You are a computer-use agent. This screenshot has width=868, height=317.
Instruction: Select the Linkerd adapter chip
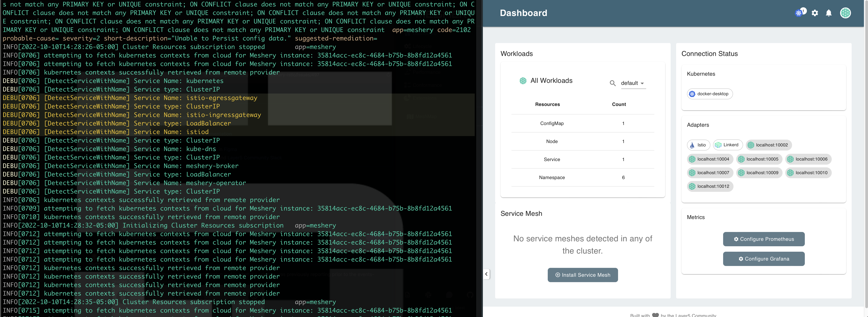tap(728, 145)
